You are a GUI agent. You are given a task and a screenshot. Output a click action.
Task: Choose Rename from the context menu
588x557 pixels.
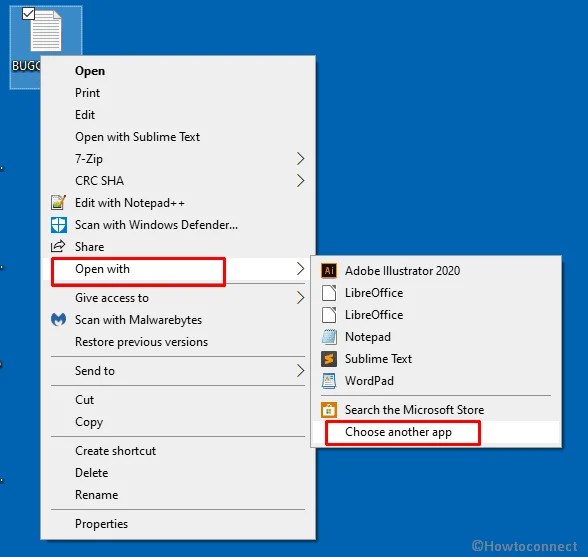pos(178,495)
